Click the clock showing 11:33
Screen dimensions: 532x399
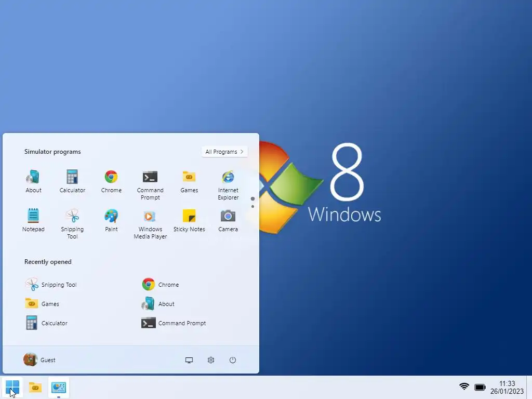[x=507, y=383]
